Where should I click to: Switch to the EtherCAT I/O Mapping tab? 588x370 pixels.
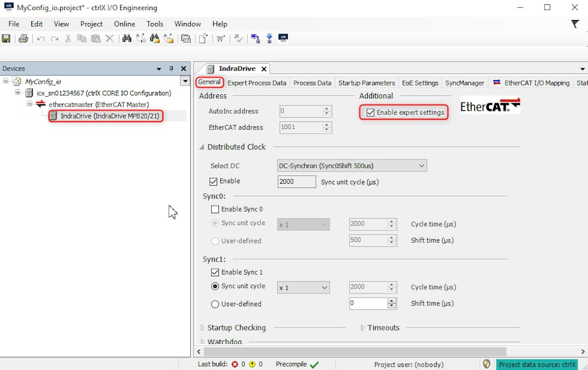(x=531, y=83)
